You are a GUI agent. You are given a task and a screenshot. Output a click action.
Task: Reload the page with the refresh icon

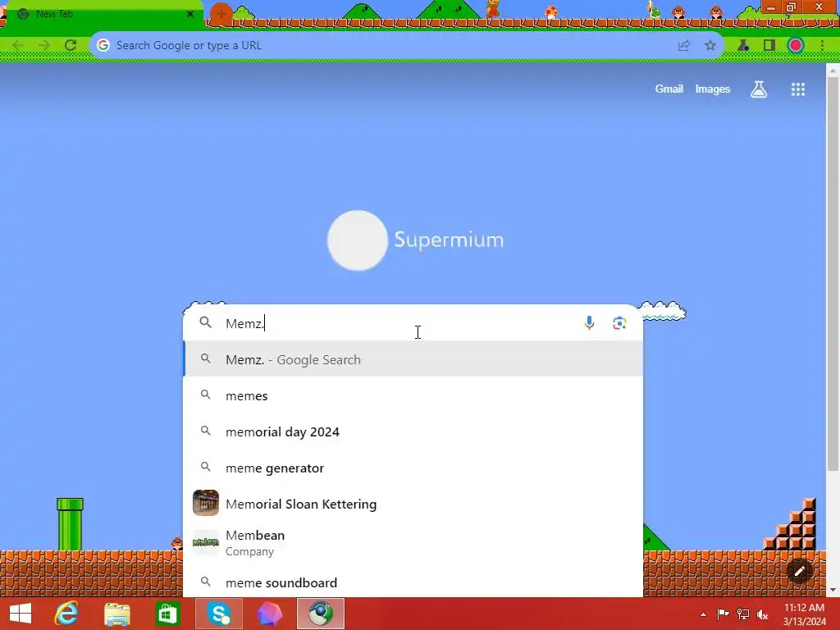click(x=71, y=46)
